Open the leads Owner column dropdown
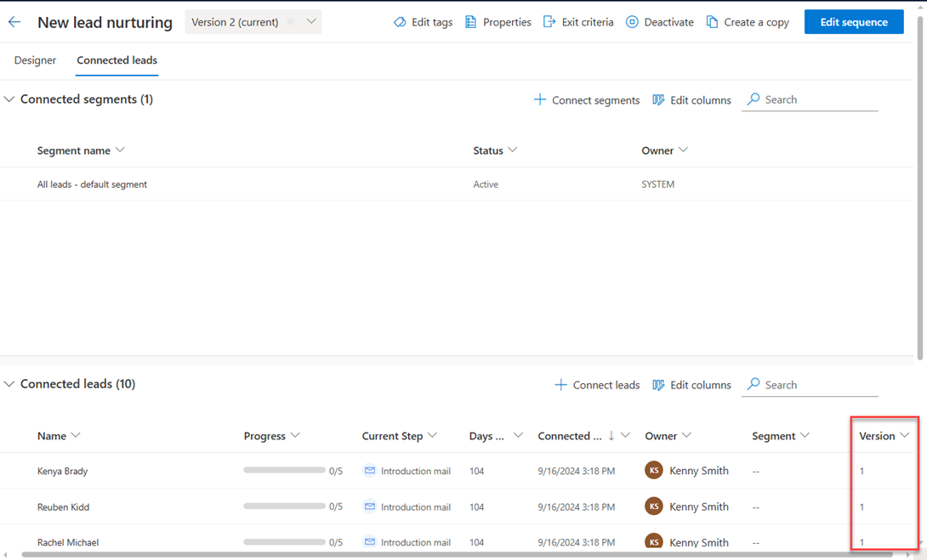 tap(686, 435)
